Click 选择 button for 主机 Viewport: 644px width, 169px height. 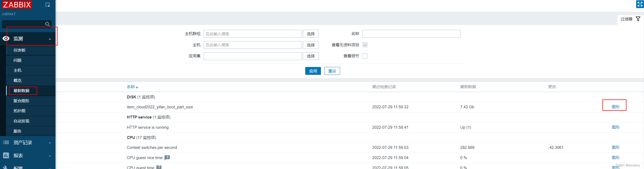click(x=311, y=45)
